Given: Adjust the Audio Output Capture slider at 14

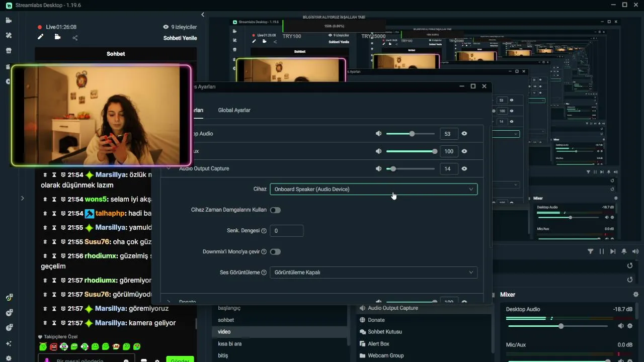Looking at the screenshot, I should pyautogui.click(x=410, y=169).
